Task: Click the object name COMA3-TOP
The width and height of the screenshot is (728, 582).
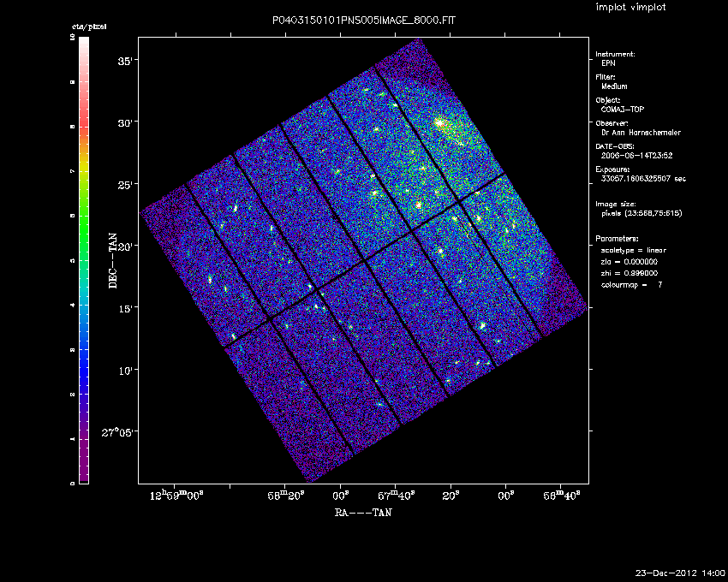Action: (x=623, y=110)
